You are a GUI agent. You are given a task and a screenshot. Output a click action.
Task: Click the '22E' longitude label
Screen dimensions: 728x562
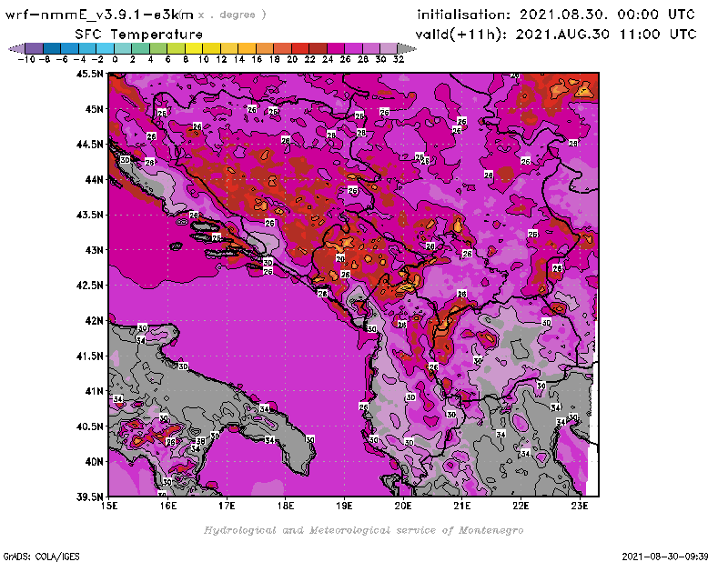tap(521, 506)
